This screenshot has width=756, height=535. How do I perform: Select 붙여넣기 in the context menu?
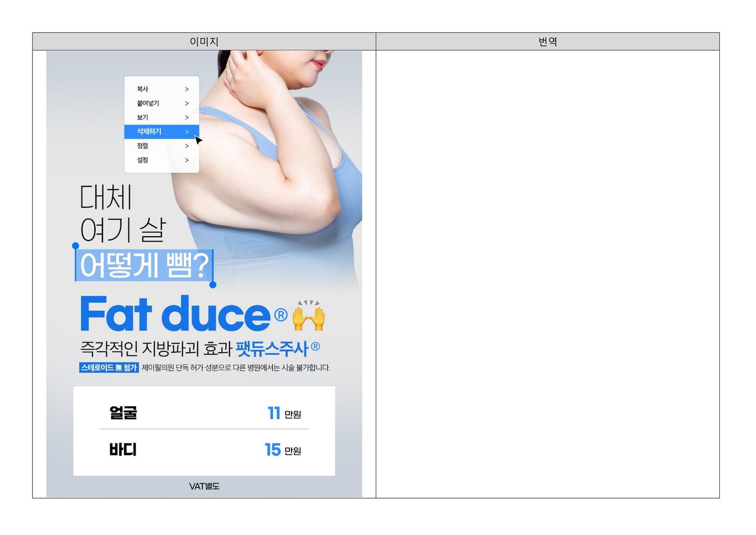click(x=148, y=103)
